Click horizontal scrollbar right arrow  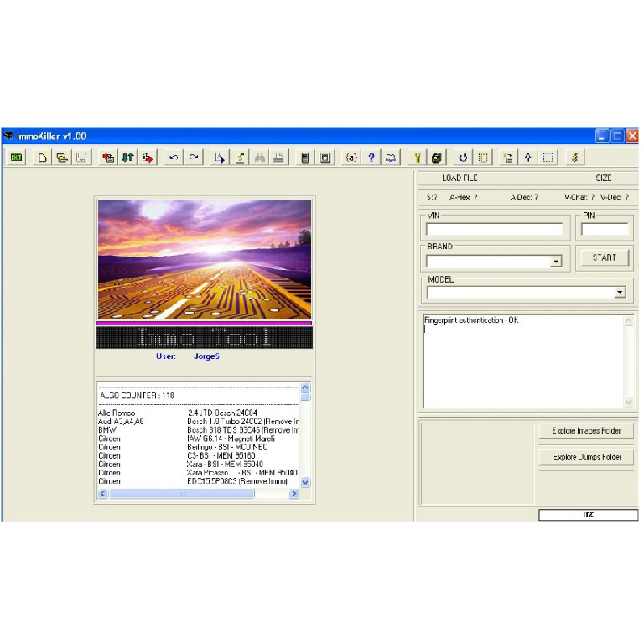click(293, 493)
